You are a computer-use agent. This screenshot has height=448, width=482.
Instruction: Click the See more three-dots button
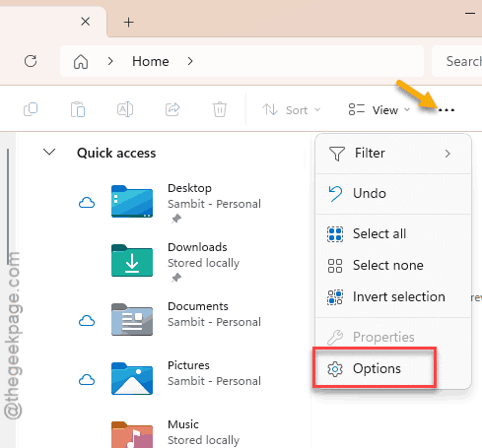point(447,110)
